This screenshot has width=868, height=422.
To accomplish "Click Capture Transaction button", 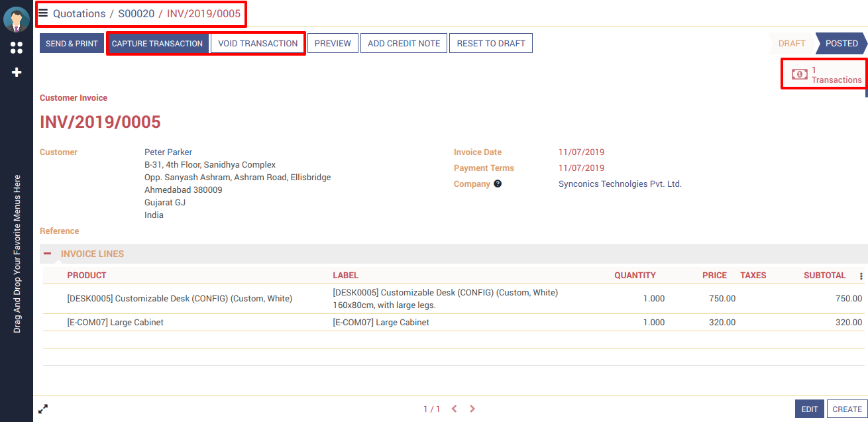I will pos(157,44).
